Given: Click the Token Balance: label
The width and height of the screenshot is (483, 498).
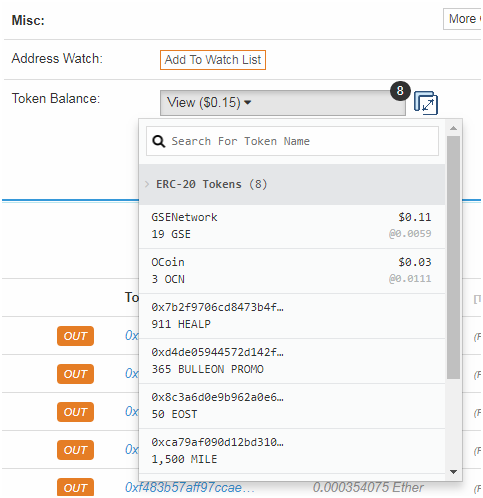Looking at the screenshot, I should point(56,99).
